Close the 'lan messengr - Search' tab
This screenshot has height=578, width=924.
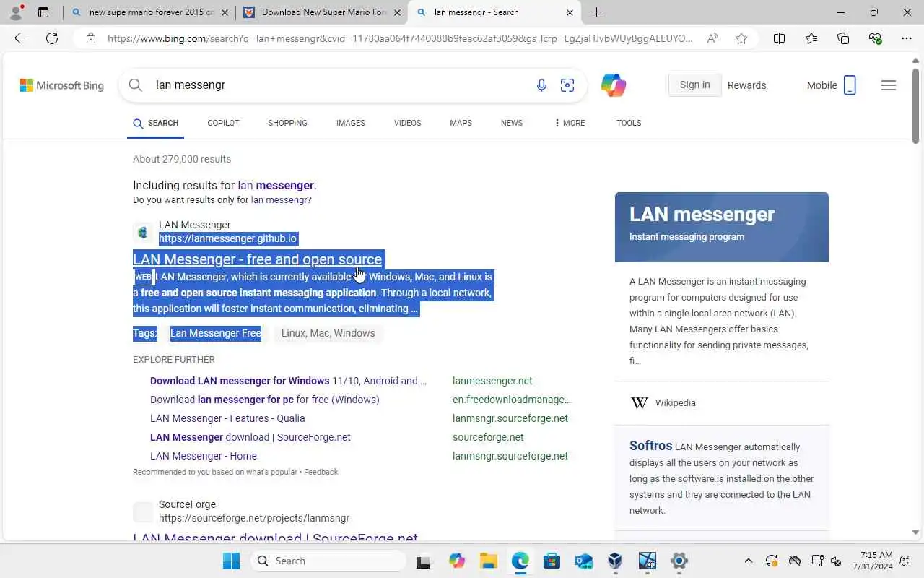570,12
